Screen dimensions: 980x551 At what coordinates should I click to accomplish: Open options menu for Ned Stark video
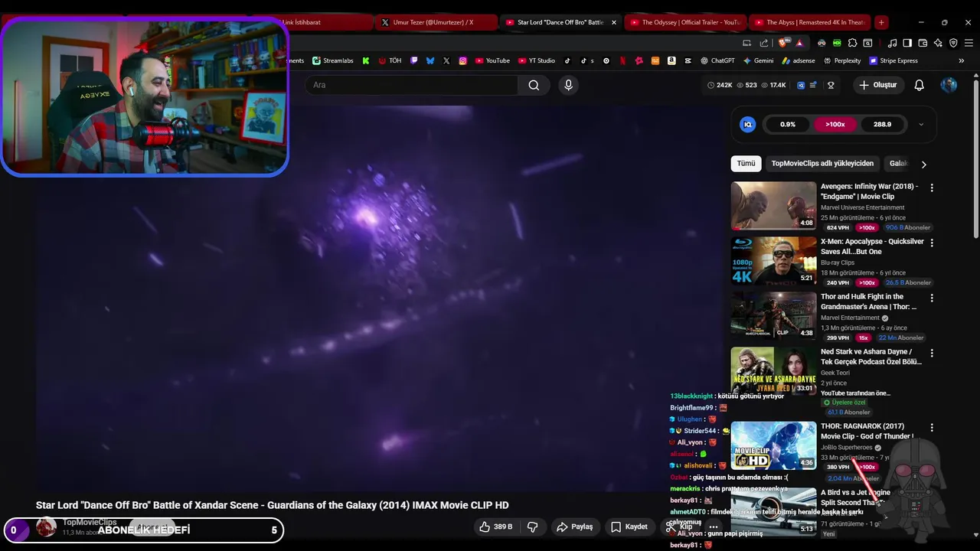point(932,353)
